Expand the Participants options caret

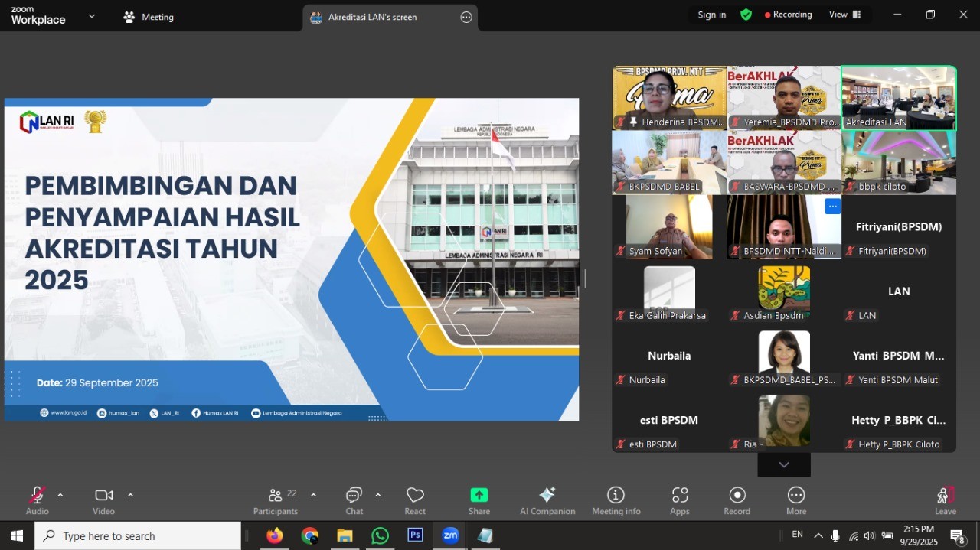pyautogui.click(x=313, y=495)
